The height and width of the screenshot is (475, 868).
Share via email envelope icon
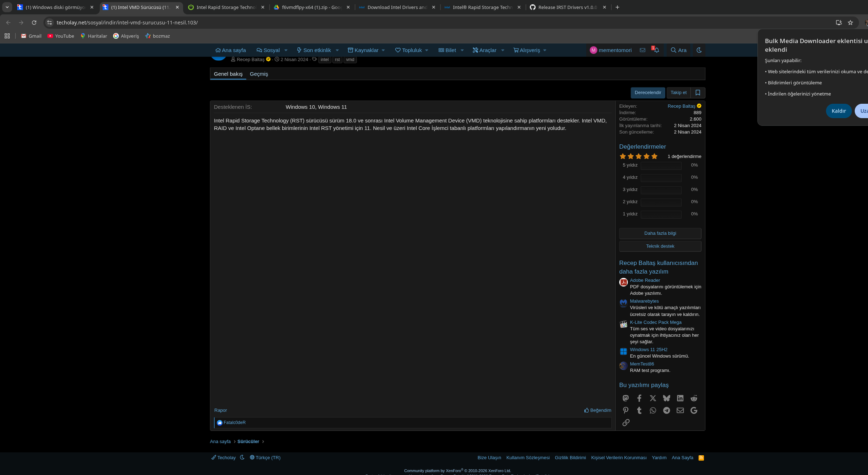tap(680, 410)
